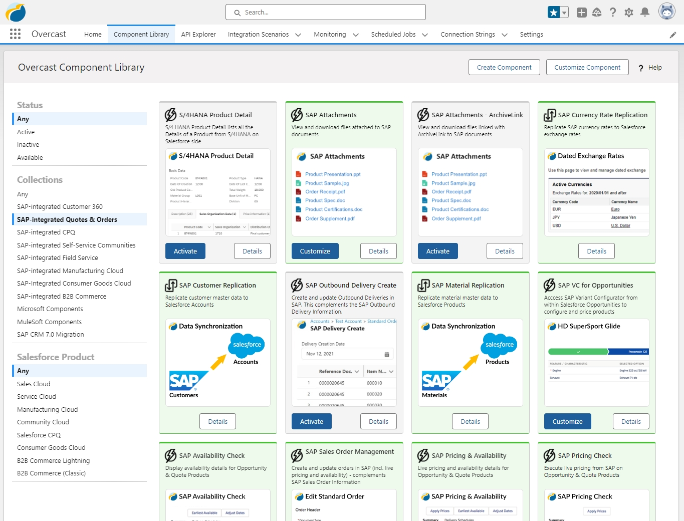Customize SAP VC for Opportunities component
684x521 pixels.
(567, 422)
